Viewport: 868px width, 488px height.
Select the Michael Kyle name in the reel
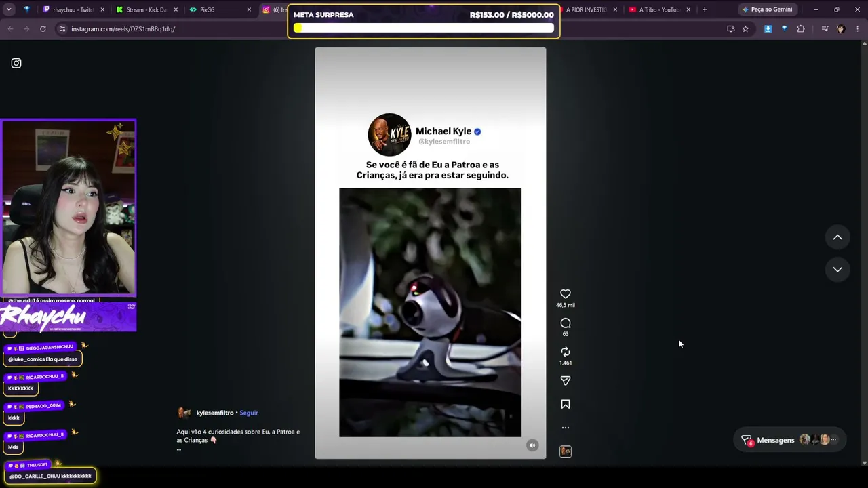click(x=443, y=131)
